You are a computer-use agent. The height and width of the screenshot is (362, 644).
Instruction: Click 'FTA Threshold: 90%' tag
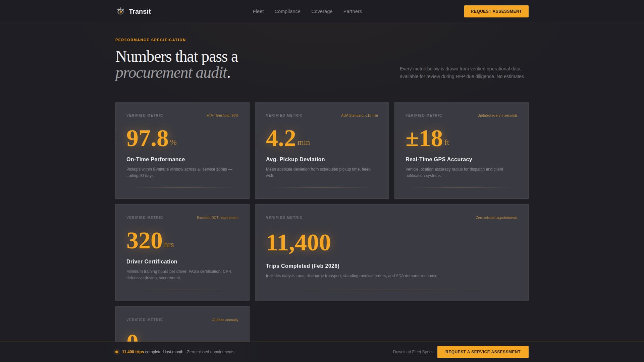pyautogui.click(x=222, y=115)
